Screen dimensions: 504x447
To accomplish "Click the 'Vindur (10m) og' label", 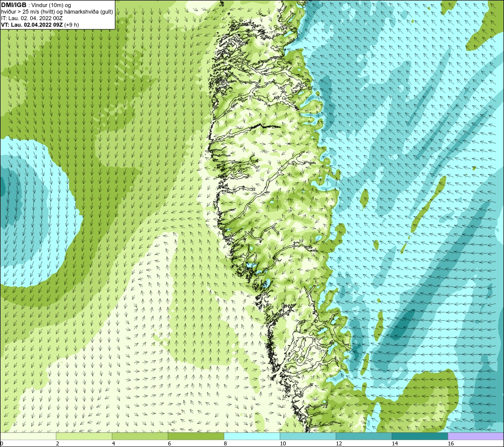I will (51, 6).
